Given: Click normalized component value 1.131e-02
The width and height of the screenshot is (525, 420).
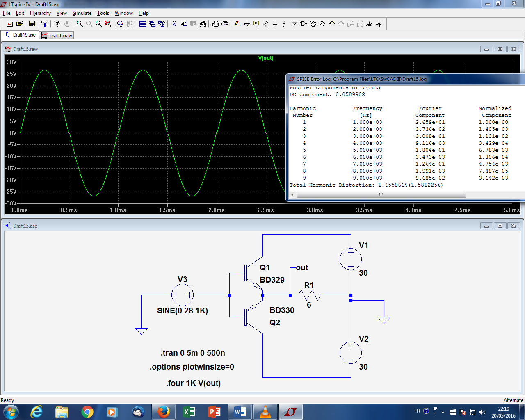Looking at the screenshot, I should pyautogui.click(x=493, y=136).
